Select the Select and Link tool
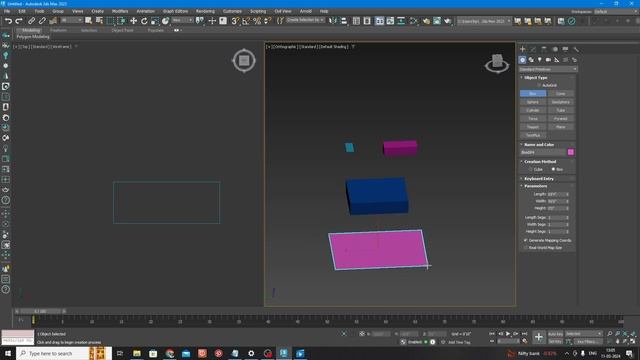640x360 pixels. (31, 21)
